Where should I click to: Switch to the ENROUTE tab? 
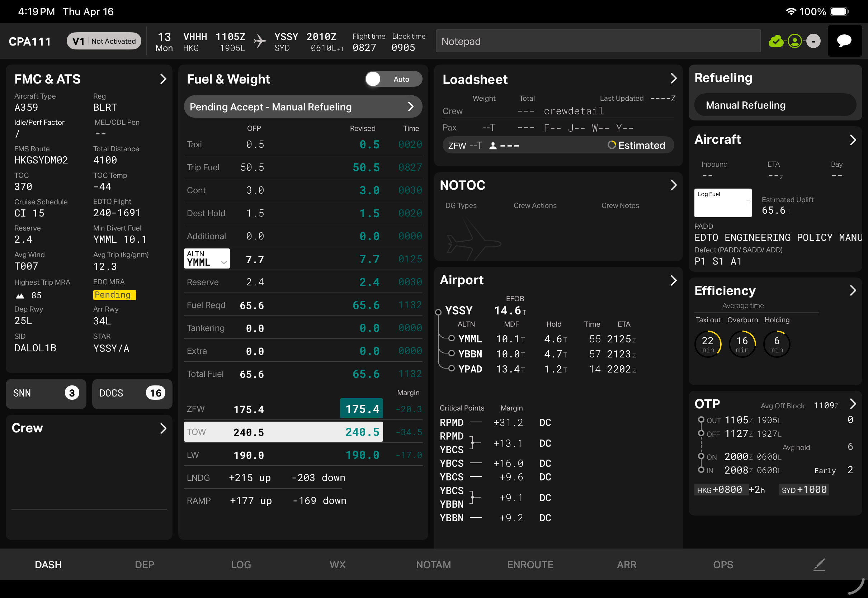pyautogui.click(x=530, y=565)
